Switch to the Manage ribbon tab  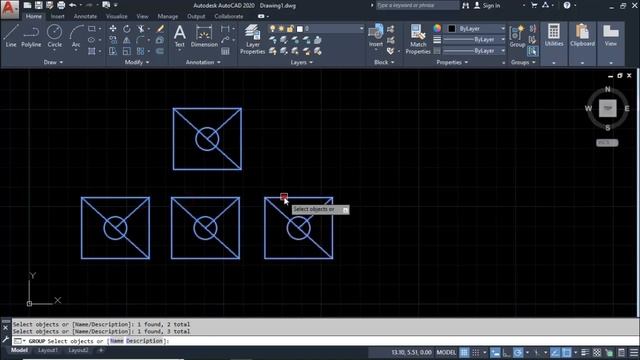coord(168,16)
